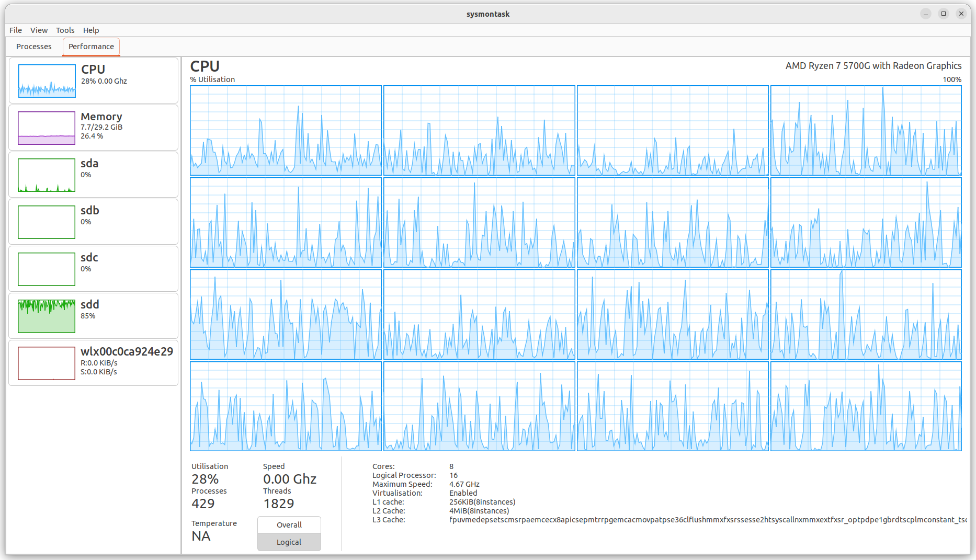View the sda disk activity graph
This screenshot has width=976, height=560.
point(93,175)
